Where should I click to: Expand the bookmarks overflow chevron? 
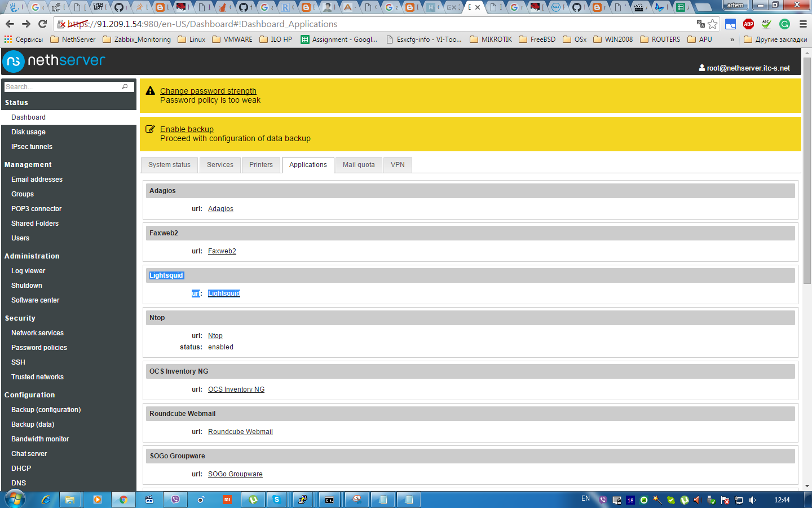pyautogui.click(x=732, y=40)
